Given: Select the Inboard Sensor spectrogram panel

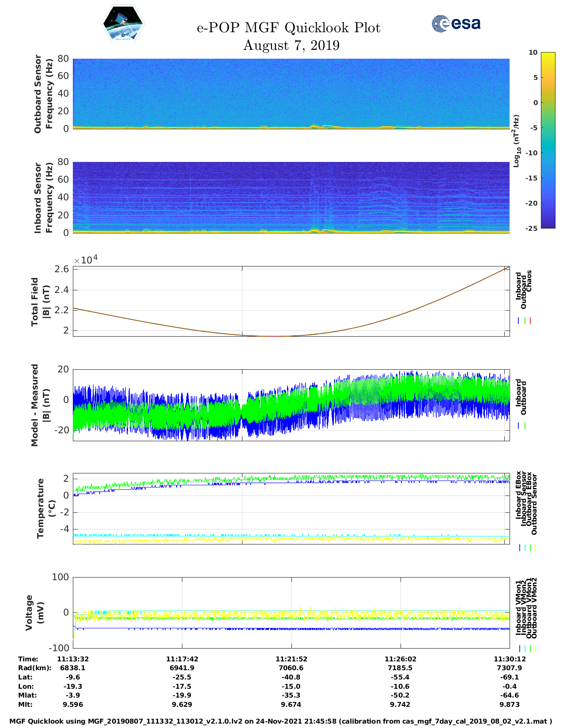Looking at the screenshot, I should [291, 197].
